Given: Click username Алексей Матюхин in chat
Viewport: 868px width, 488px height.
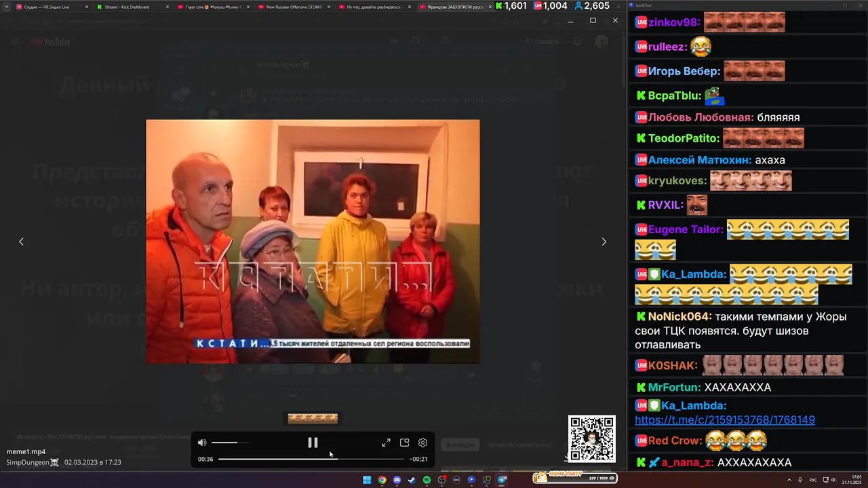Looking at the screenshot, I should click(698, 161).
